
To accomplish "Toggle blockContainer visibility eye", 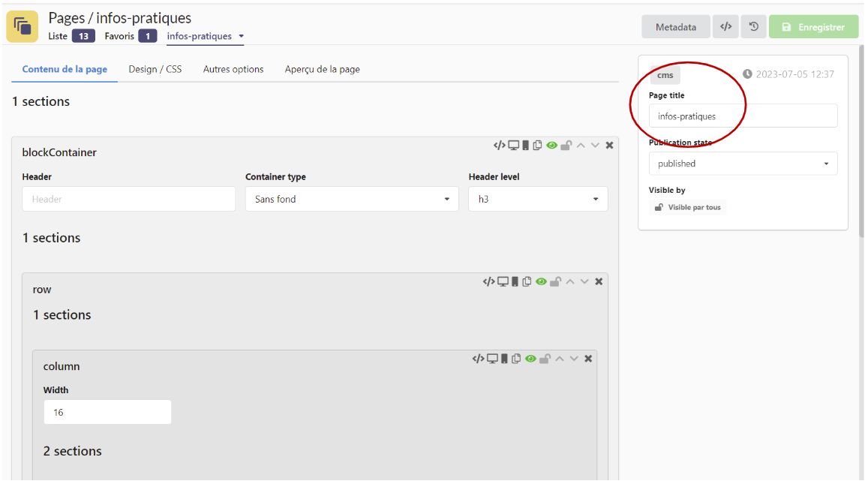I will click(x=551, y=146).
